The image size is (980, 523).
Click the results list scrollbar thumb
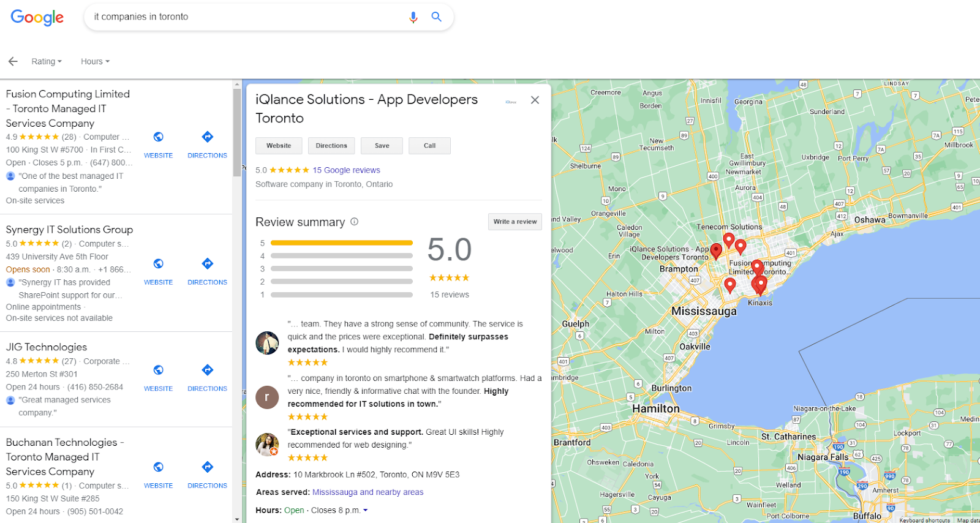(237, 132)
